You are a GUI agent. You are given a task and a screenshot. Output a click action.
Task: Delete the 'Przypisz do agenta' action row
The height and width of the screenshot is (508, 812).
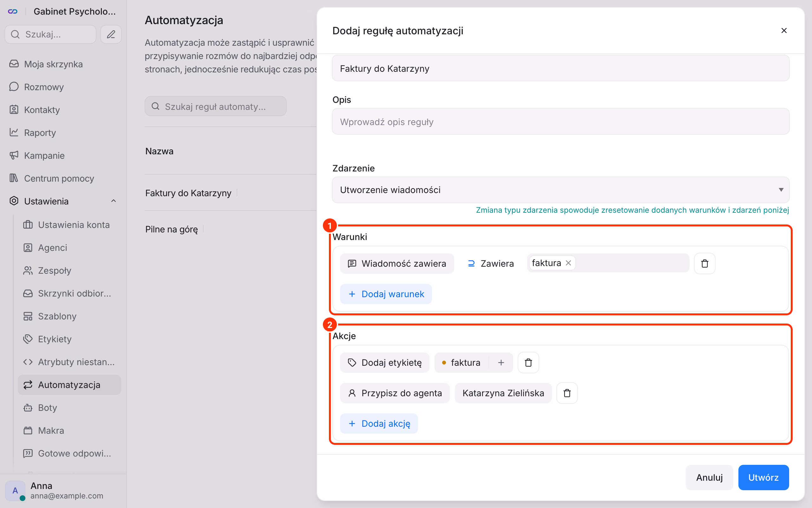tap(567, 393)
